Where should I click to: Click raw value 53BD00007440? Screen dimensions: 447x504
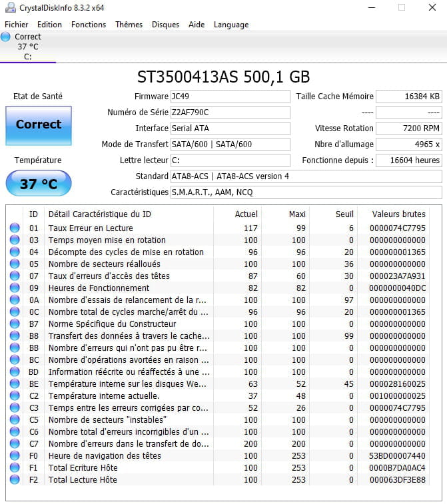click(398, 456)
